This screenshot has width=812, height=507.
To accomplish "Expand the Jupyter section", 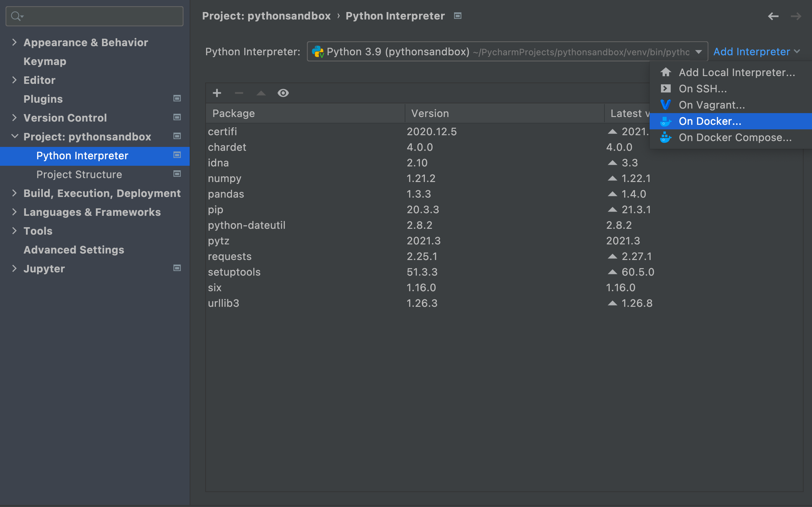I will (x=14, y=268).
